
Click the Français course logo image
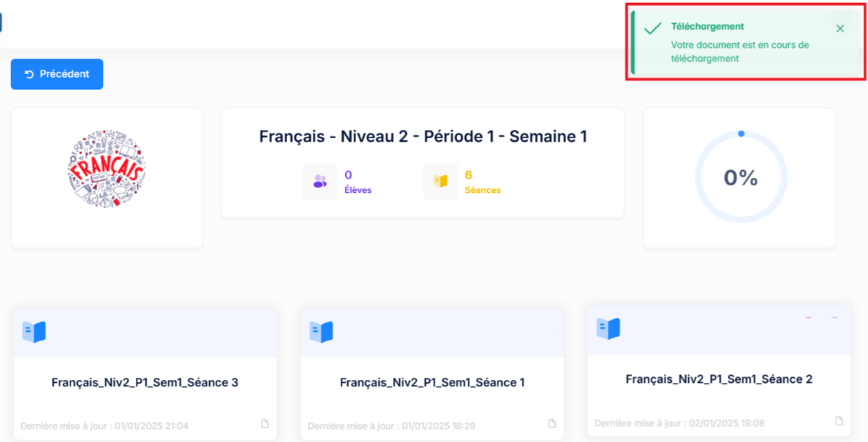[x=107, y=168]
